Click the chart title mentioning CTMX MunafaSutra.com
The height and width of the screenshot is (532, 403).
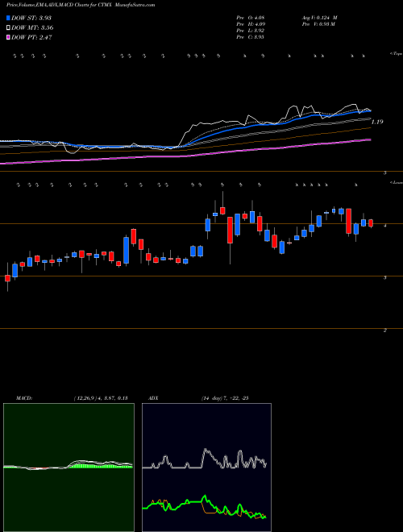81,5
